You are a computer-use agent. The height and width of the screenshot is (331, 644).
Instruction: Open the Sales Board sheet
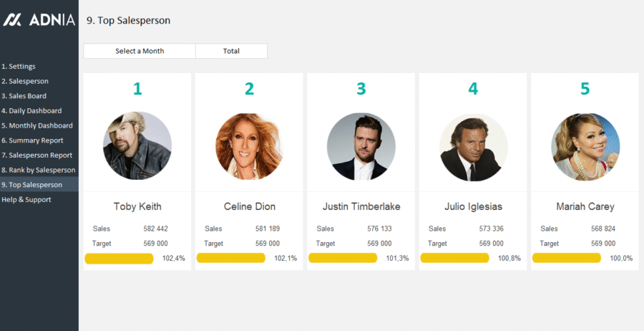pyautogui.click(x=24, y=96)
